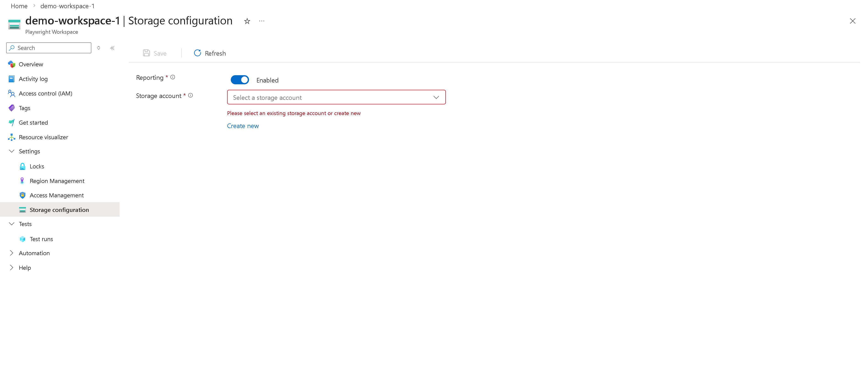Click the Overview icon in sidebar
868x368 pixels.
[11, 64]
